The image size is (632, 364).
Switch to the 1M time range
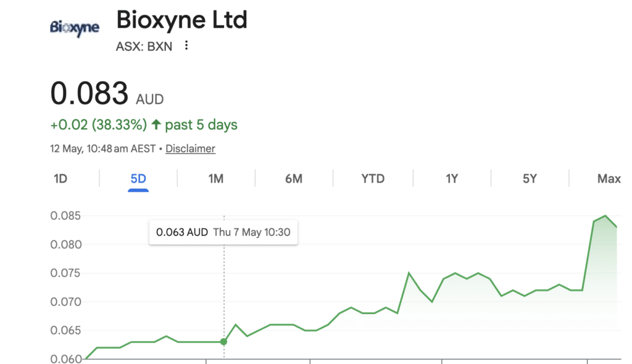215,178
